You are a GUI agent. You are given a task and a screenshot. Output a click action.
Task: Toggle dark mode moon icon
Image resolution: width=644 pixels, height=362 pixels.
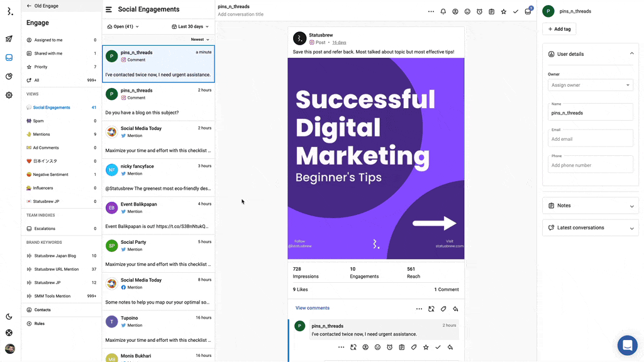tap(9, 317)
